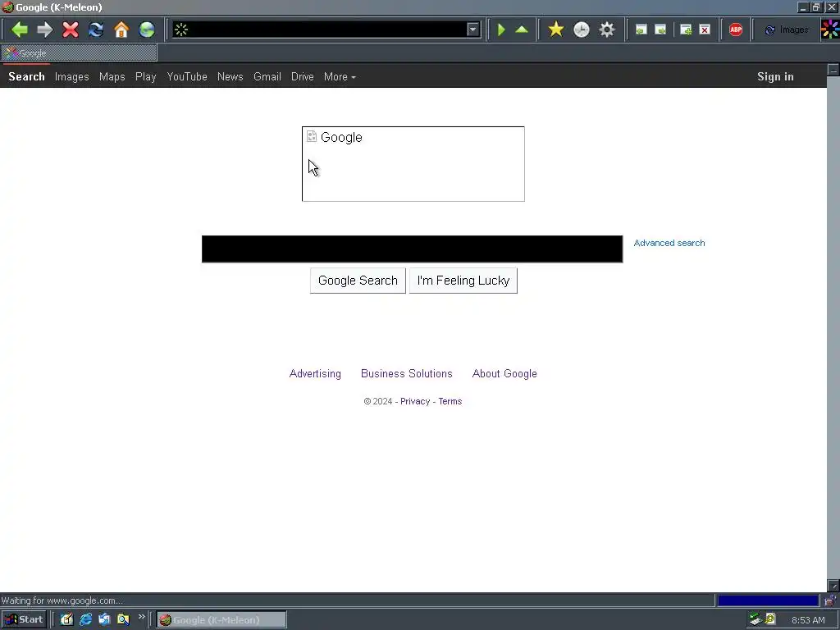The height and width of the screenshot is (630, 840).
Task: Open Play in the Google top bar
Action: (146, 76)
